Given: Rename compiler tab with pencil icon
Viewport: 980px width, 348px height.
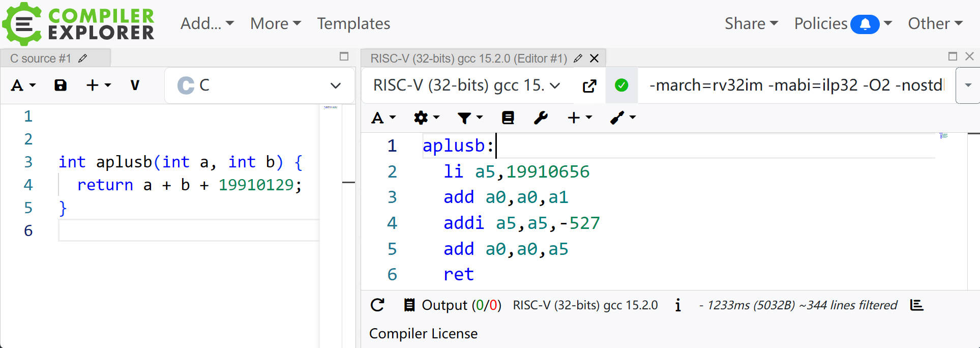Looking at the screenshot, I should (578, 59).
